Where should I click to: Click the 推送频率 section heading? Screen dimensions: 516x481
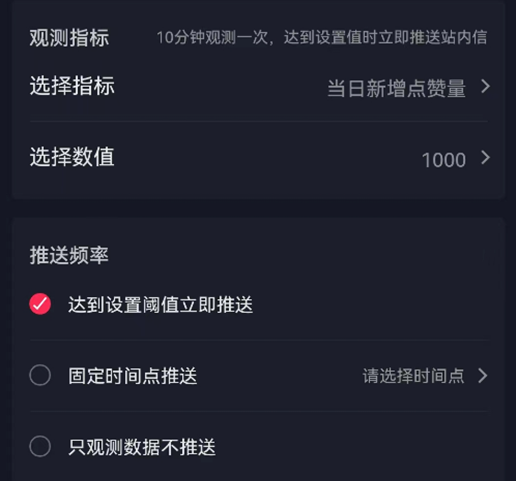69,255
